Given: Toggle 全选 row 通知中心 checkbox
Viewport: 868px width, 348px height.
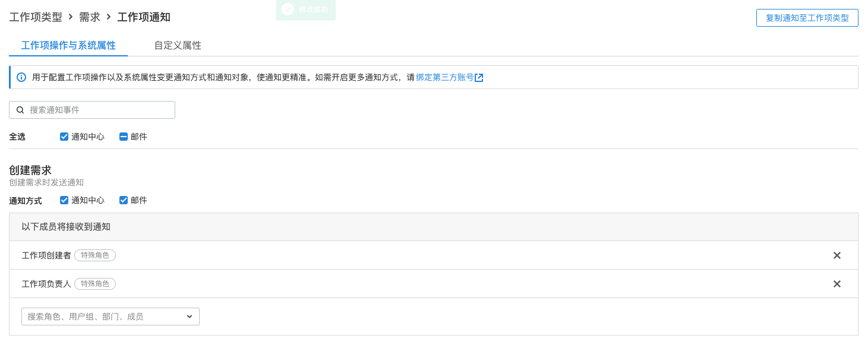Looking at the screenshot, I should click(x=64, y=137).
